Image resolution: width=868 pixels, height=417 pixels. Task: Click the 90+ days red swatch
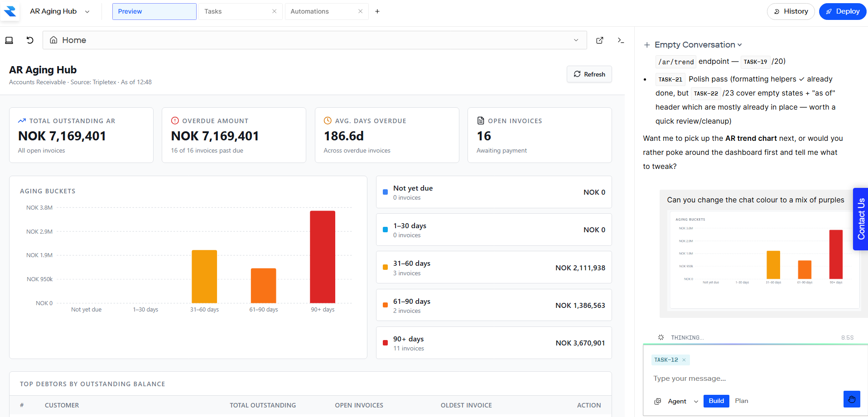(385, 343)
